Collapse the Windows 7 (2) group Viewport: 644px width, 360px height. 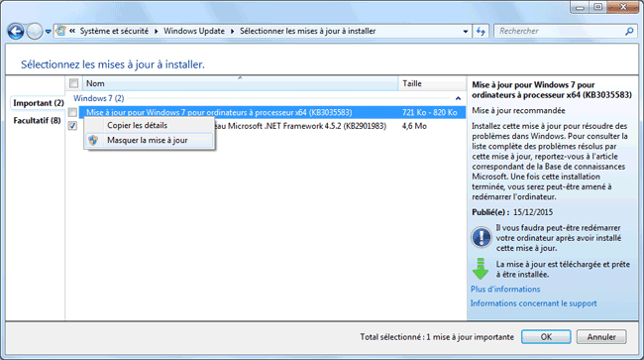pyautogui.click(x=458, y=98)
